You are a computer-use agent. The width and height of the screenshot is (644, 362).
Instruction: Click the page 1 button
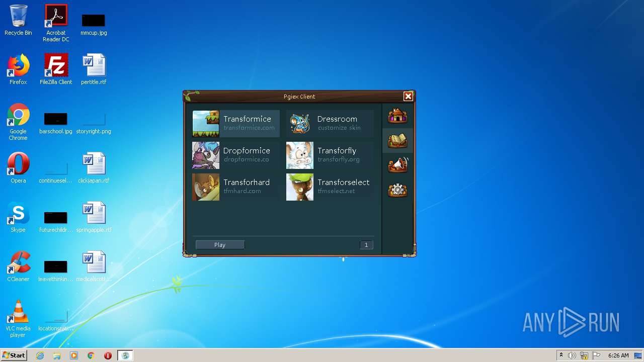(366, 245)
